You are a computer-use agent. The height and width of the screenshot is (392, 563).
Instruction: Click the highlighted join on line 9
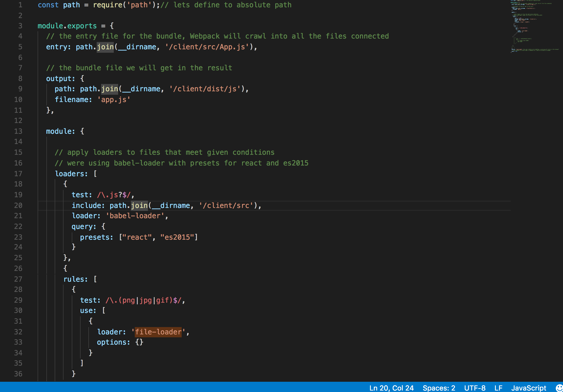tap(110, 89)
